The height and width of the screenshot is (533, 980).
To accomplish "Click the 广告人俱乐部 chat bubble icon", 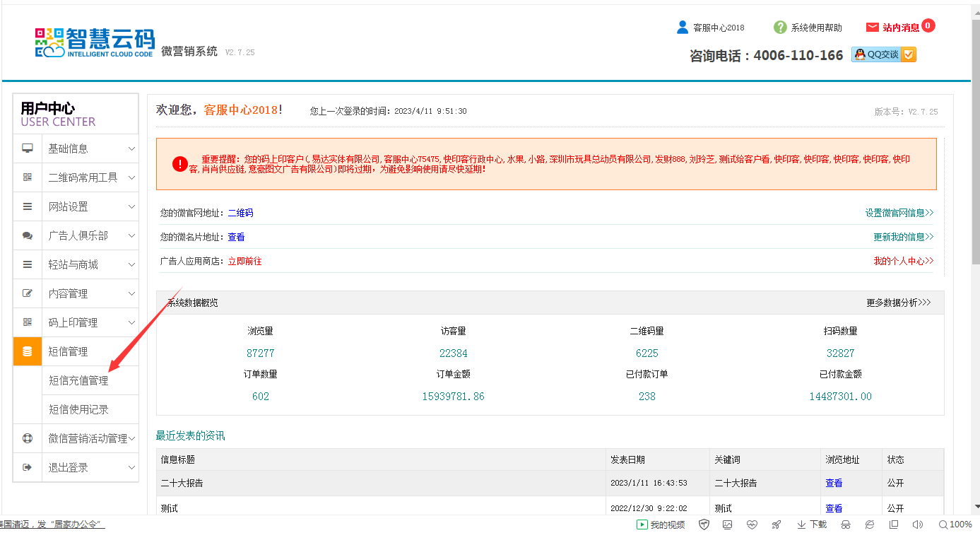I will 28,235.
